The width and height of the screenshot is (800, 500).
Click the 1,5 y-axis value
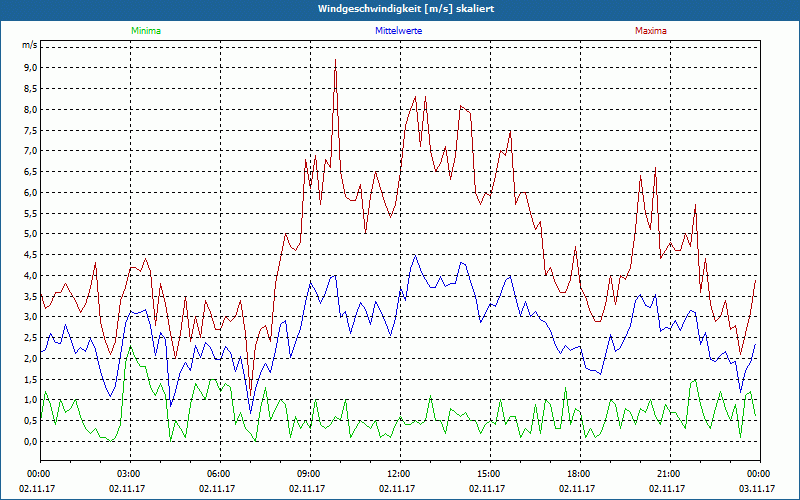pos(30,379)
